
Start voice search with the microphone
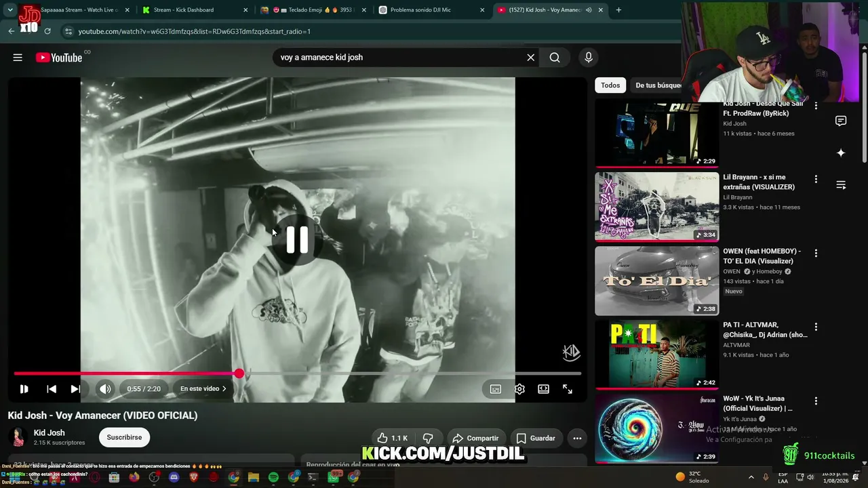[x=588, y=58]
